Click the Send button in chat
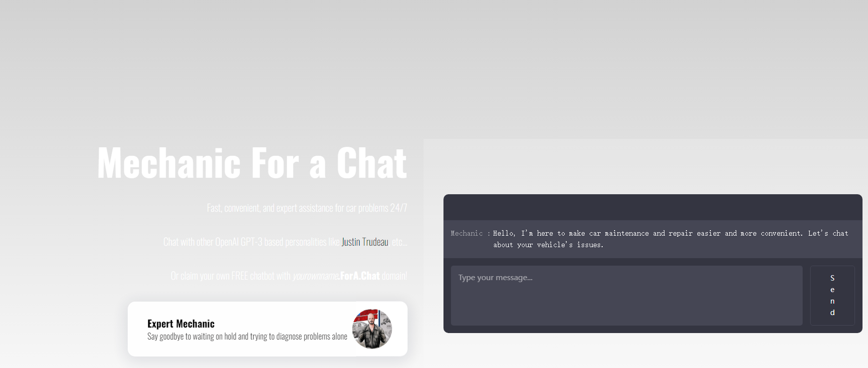 point(832,295)
